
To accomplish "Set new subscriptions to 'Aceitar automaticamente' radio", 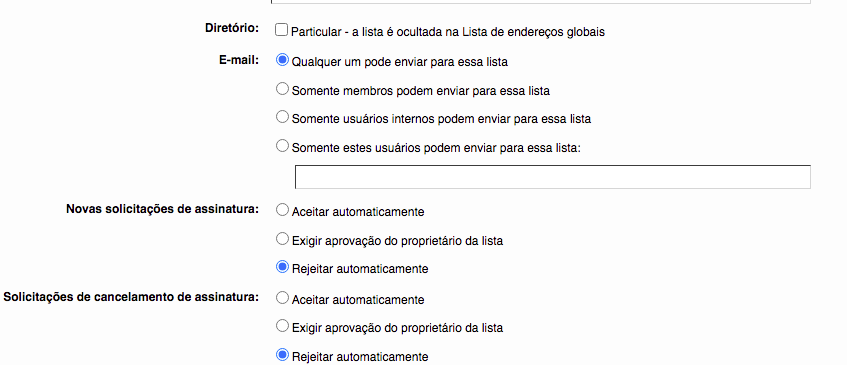I will (282, 210).
